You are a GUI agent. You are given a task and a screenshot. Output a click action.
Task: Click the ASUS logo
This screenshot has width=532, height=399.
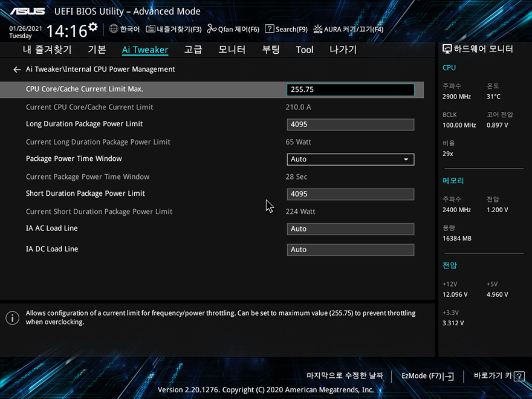point(27,11)
